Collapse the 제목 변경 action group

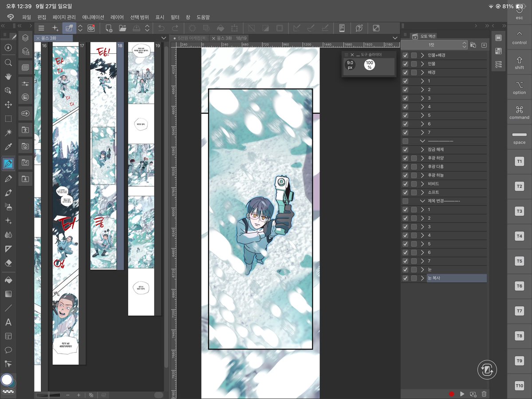click(x=422, y=201)
